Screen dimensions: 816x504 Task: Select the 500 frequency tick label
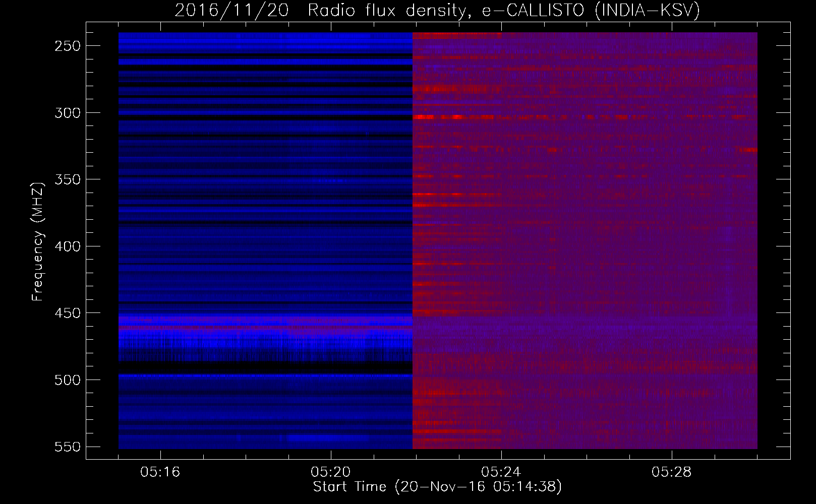pos(68,380)
